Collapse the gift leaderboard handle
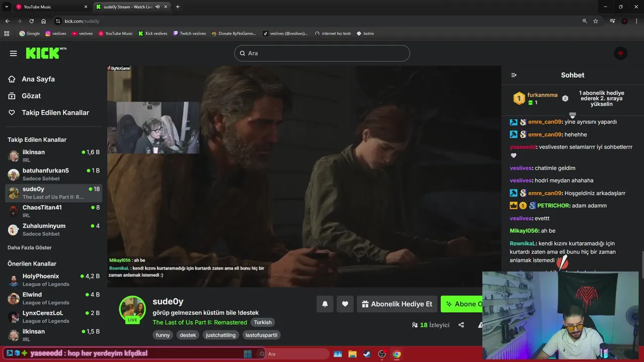Viewport: 644px width, 362px height. point(573,116)
